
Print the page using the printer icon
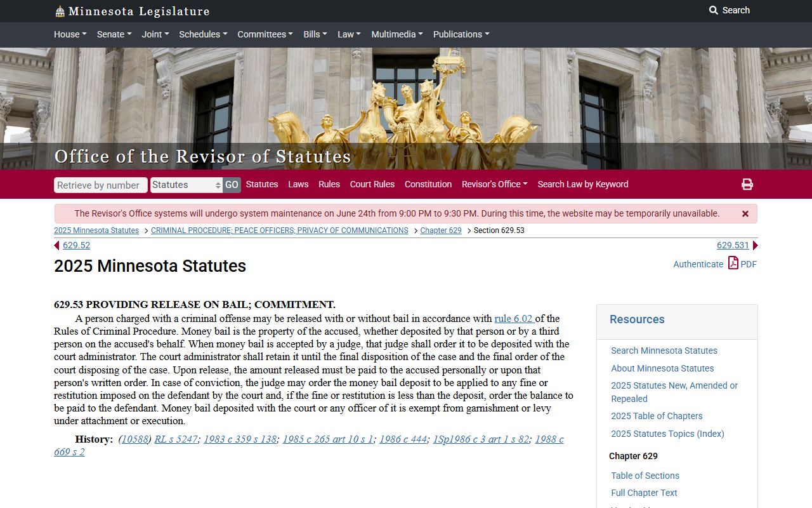pos(747,184)
